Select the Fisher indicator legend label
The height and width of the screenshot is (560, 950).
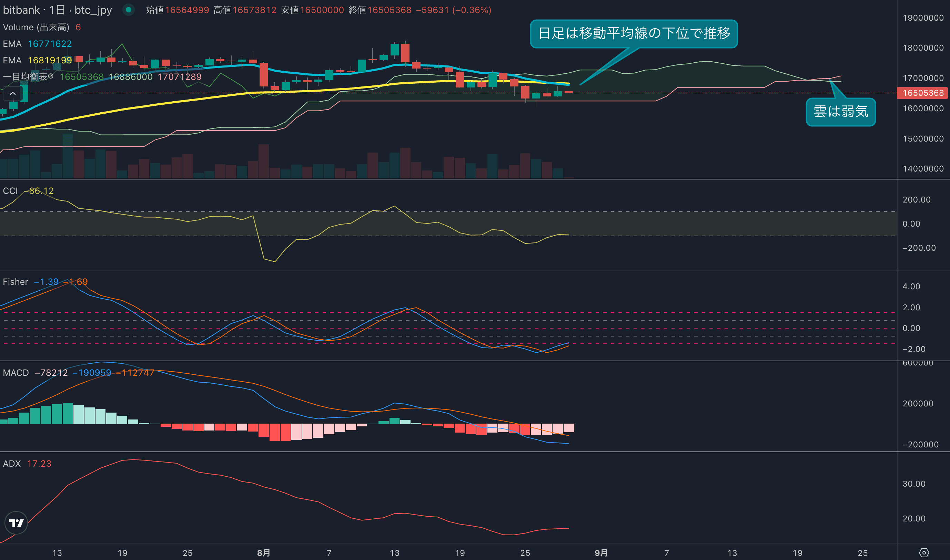pos(16,282)
